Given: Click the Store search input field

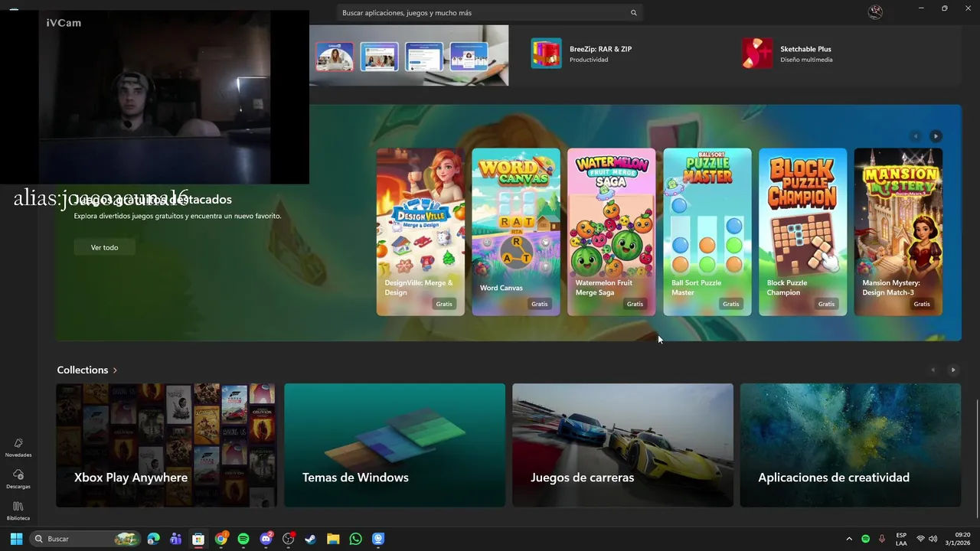Looking at the screenshot, I should coord(490,12).
